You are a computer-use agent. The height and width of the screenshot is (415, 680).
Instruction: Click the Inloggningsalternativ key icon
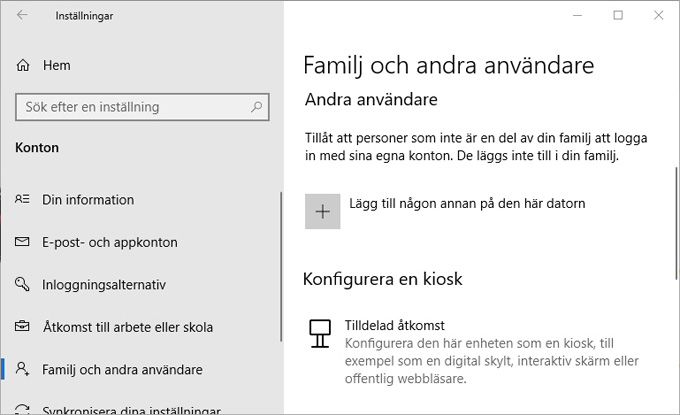[x=22, y=284]
